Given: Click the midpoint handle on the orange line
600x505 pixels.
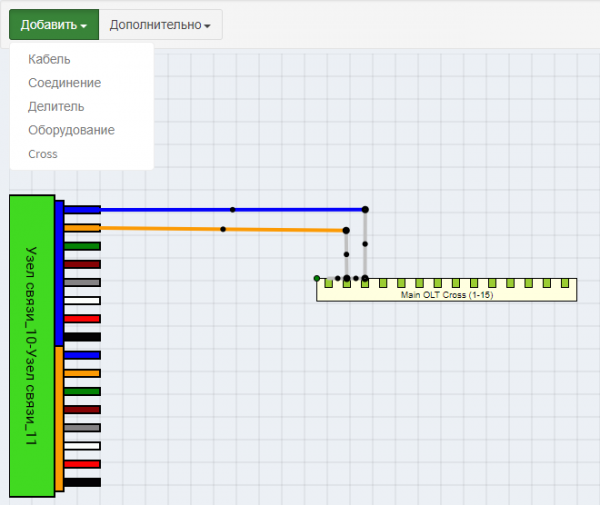Looking at the screenshot, I should (223, 229).
